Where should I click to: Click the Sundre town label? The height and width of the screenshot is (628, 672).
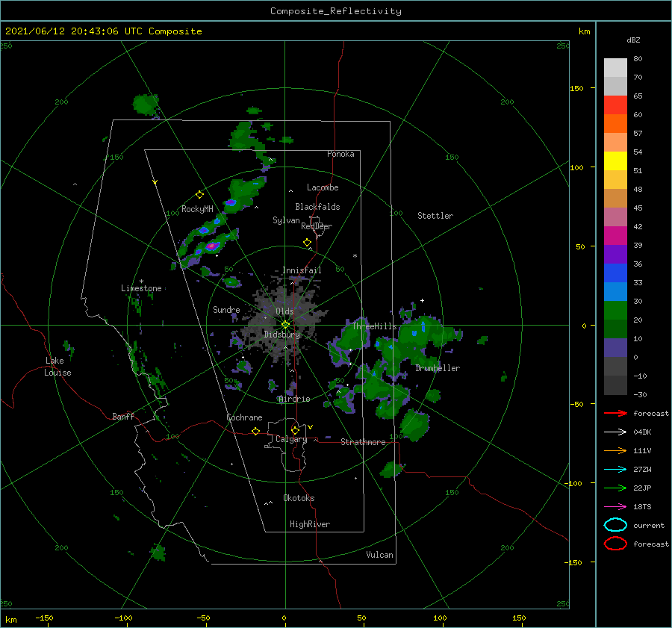226,309
